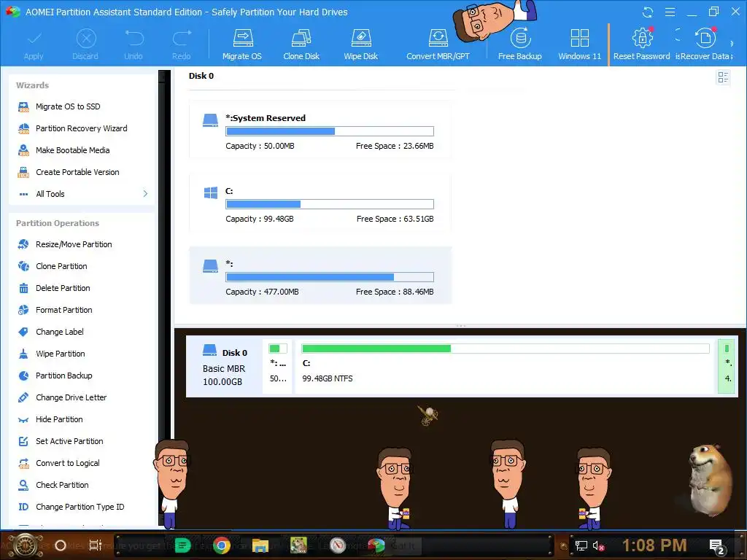Toggle the disk view layout icon
The image size is (747, 560).
723,77
